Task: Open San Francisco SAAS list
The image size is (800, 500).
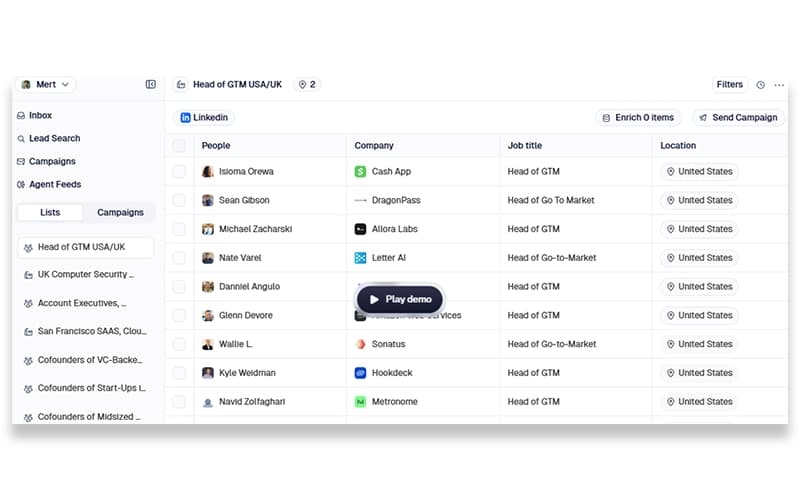Action: [85, 331]
